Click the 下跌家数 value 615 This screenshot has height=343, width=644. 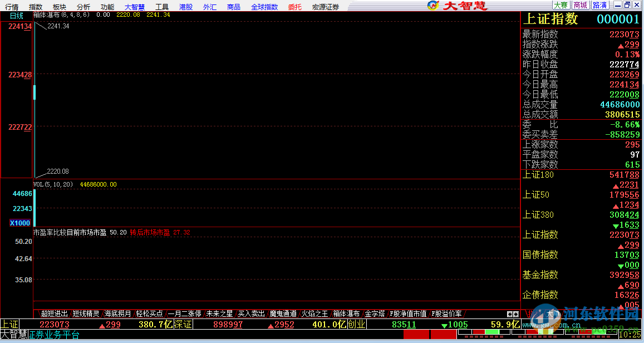(x=632, y=165)
